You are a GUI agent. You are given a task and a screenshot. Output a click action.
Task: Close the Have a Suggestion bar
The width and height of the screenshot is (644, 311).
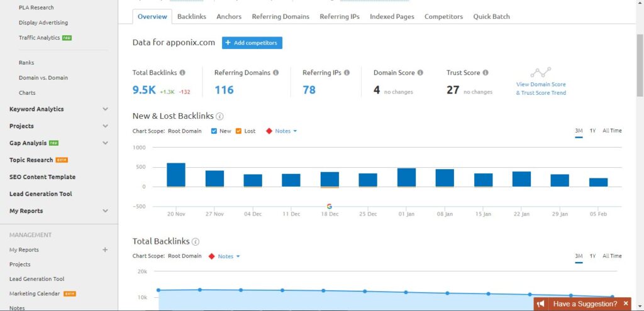coord(626,303)
